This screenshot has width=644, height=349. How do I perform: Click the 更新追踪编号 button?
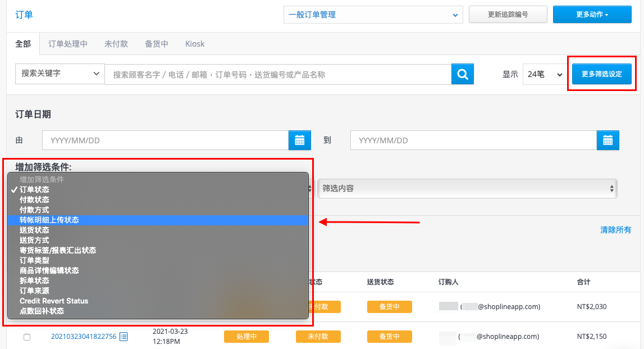(x=508, y=15)
